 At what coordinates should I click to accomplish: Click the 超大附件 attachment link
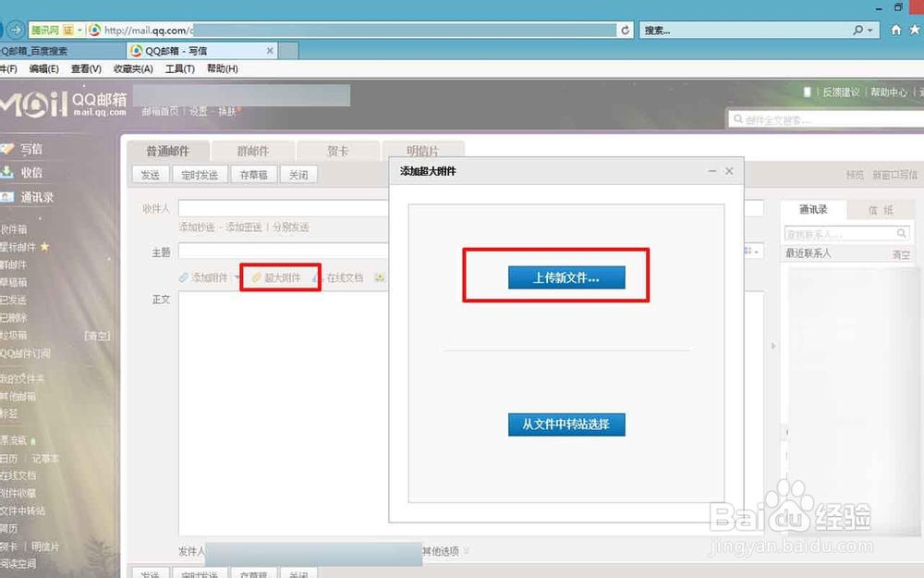click(275, 277)
